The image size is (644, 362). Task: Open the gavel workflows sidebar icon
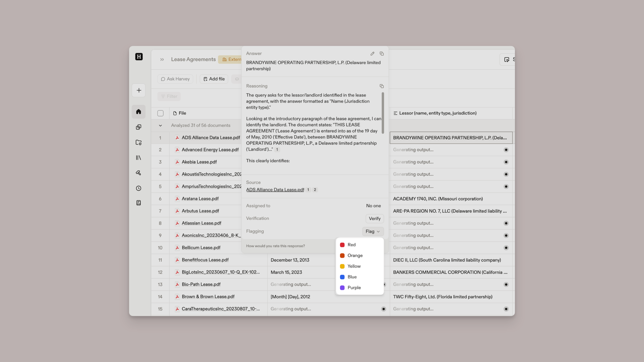pyautogui.click(x=138, y=173)
